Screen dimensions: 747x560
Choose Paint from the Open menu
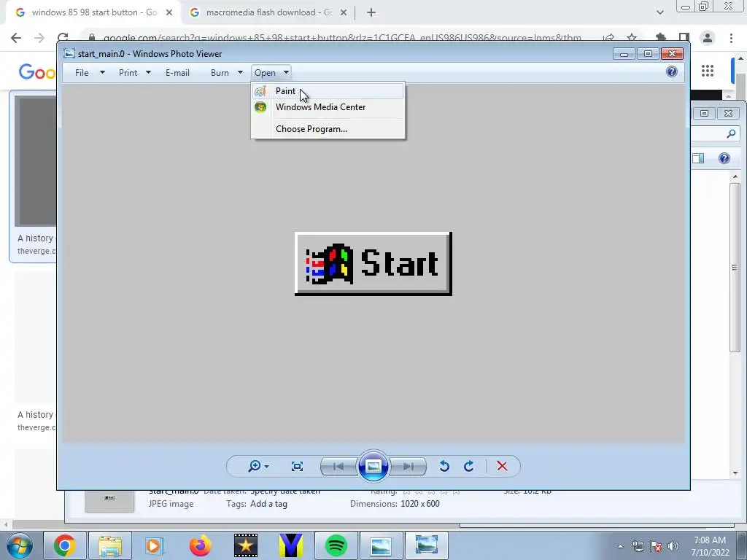click(x=328, y=91)
